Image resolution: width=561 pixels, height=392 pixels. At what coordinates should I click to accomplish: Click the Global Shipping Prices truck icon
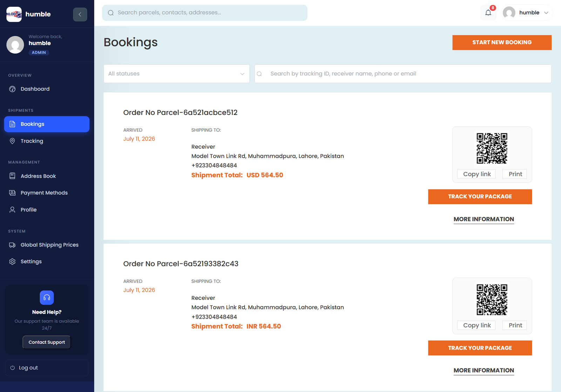(12, 245)
